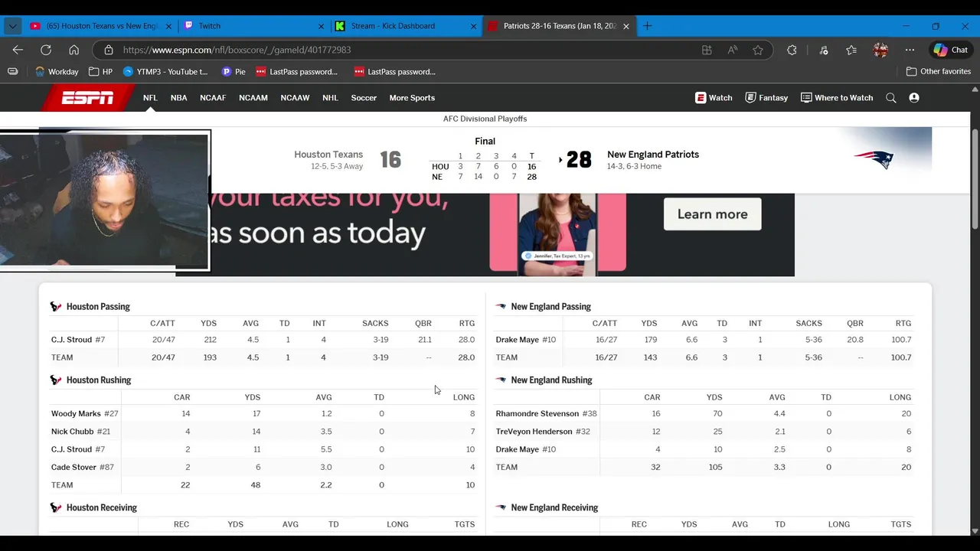Switch to the Kick Dashboard tab
Viewport: 980px width, 551px height.
(x=406, y=26)
